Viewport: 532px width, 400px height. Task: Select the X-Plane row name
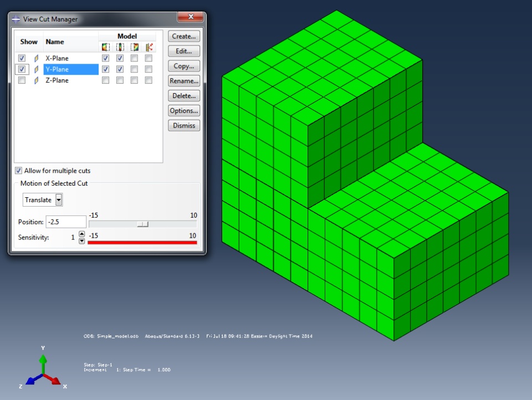57,58
